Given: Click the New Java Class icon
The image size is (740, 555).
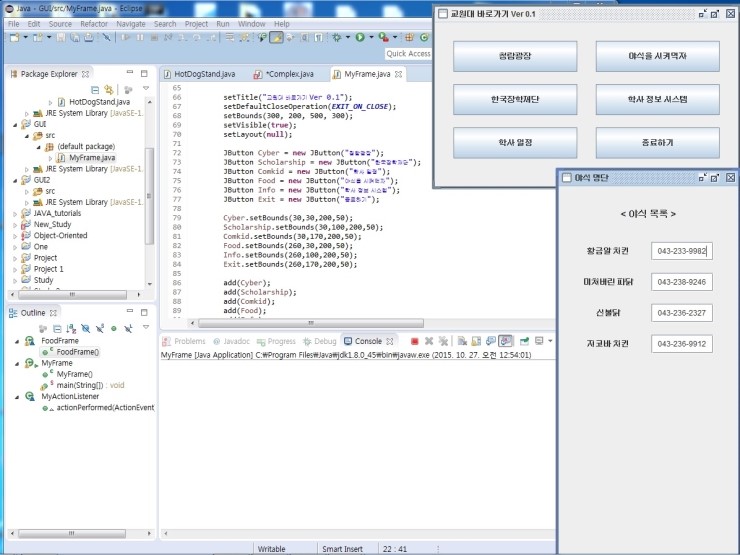Looking at the screenshot, I should click(x=424, y=37).
